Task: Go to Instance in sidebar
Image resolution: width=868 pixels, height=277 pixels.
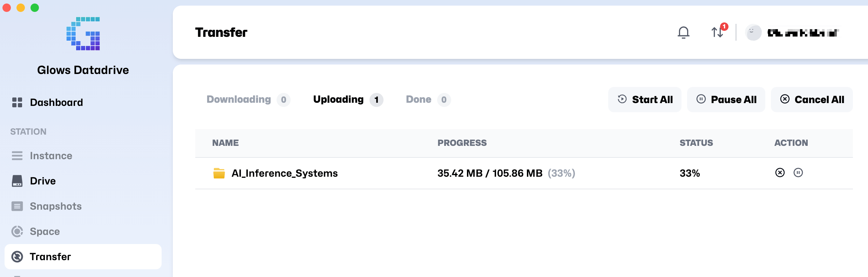Action: (x=51, y=156)
